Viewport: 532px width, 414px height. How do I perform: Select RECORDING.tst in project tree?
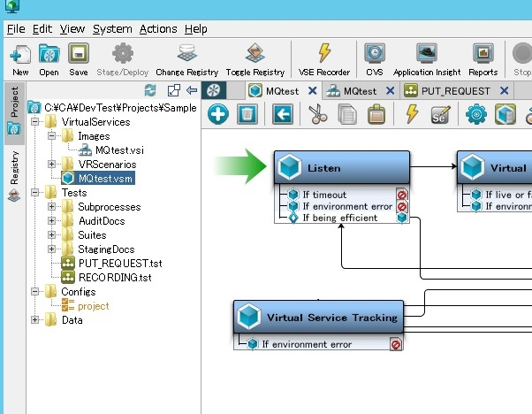point(109,277)
